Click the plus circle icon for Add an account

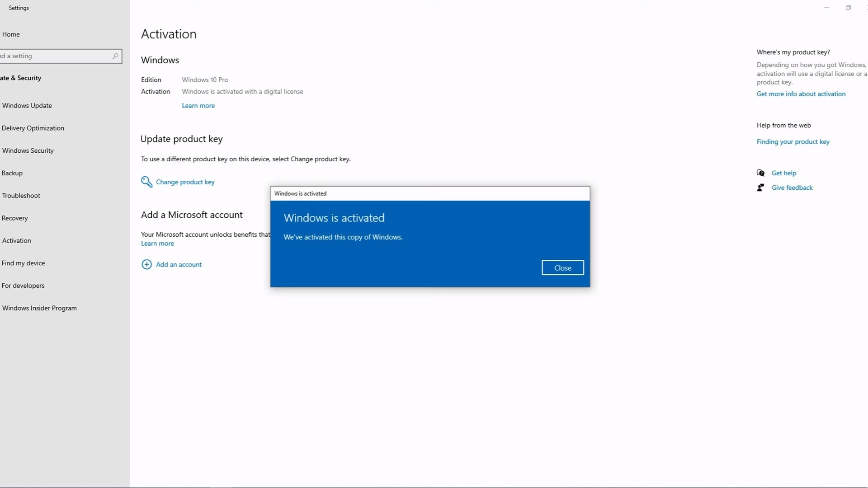point(146,264)
